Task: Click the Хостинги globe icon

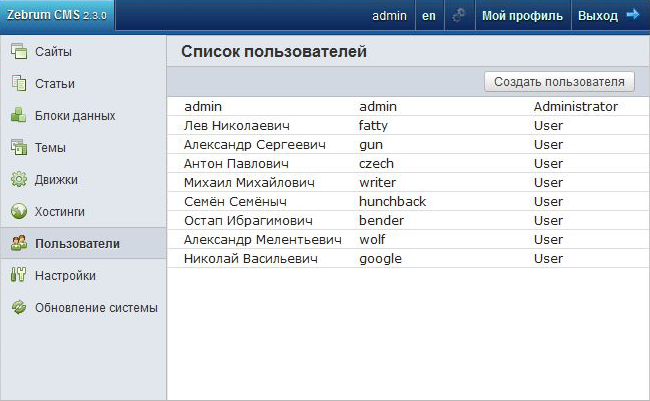Action: [19, 211]
